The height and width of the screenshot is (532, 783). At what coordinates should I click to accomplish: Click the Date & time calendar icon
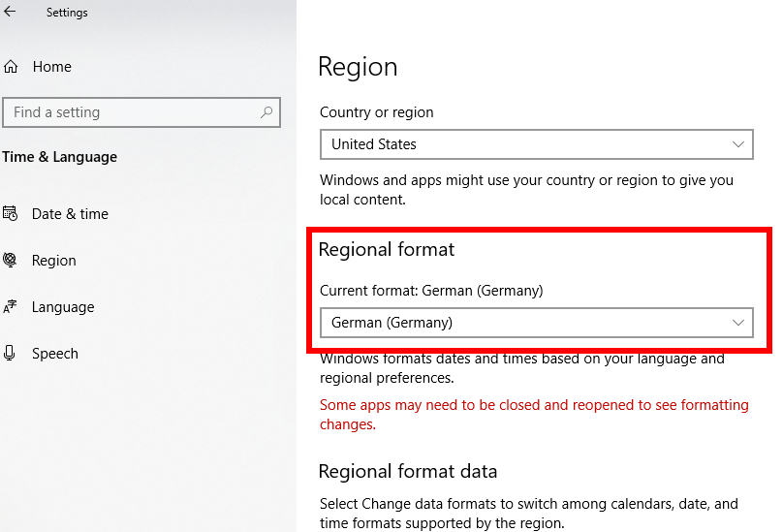(x=10, y=214)
